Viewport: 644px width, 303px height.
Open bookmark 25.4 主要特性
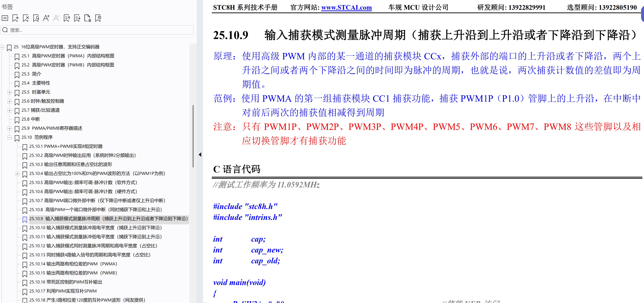pos(36,83)
